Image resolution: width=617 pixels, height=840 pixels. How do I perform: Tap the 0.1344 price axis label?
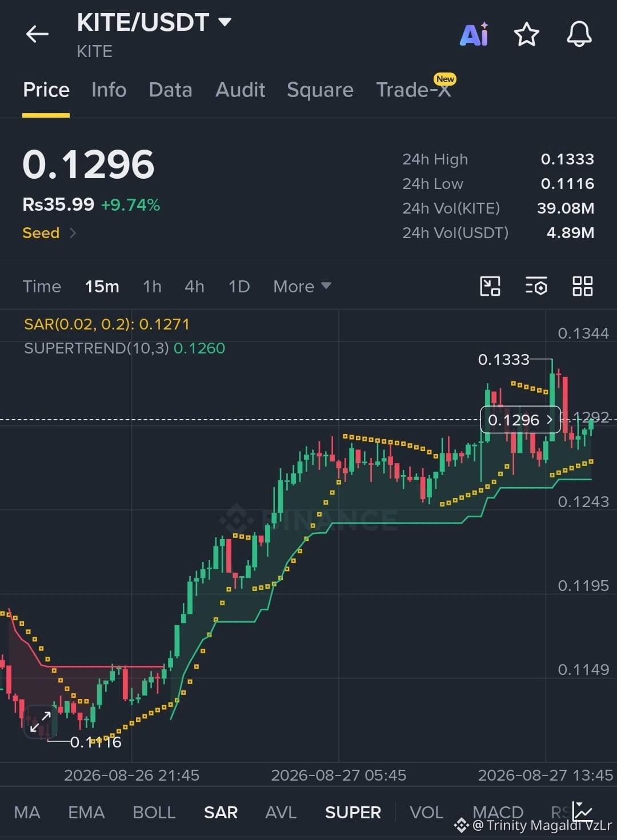tap(583, 333)
